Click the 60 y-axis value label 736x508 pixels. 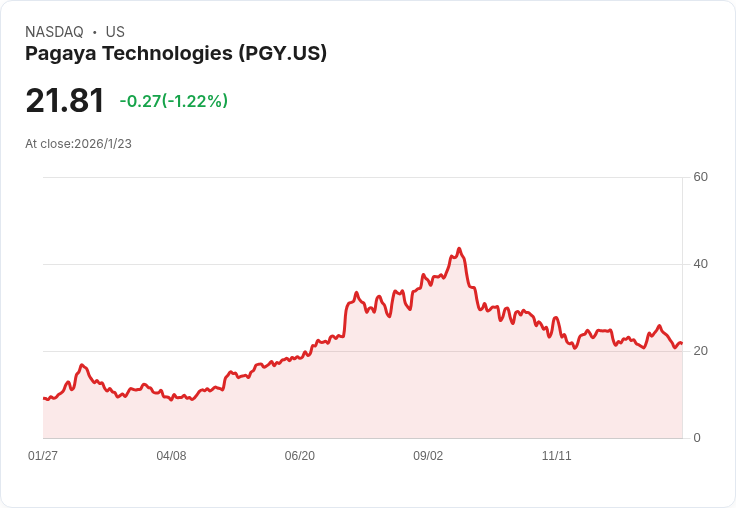tap(700, 177)
